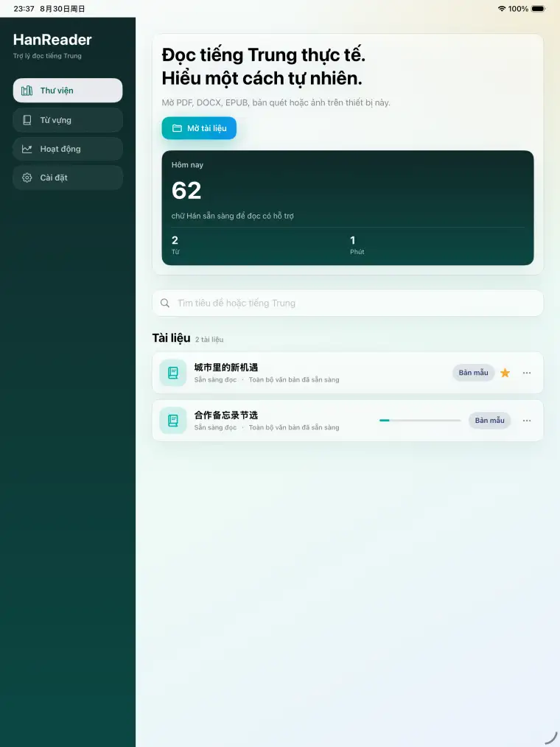Click the 62 characters count today

tap(186, 191)
